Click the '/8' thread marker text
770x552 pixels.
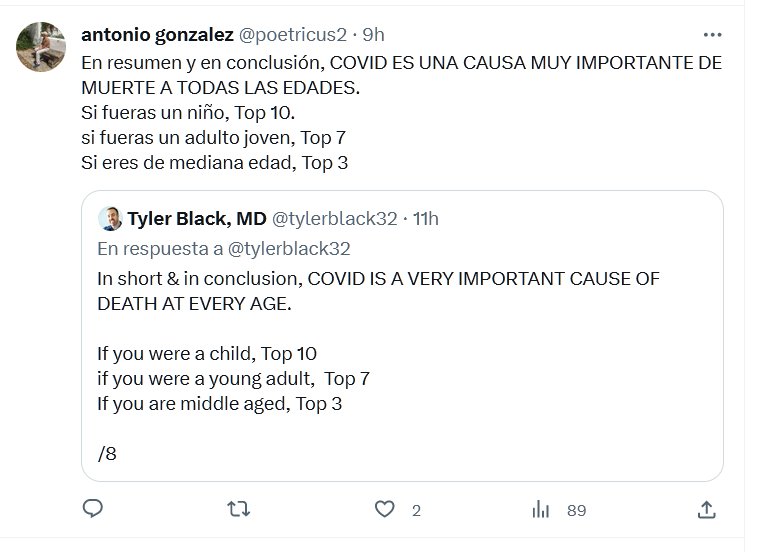click(107, 453)
